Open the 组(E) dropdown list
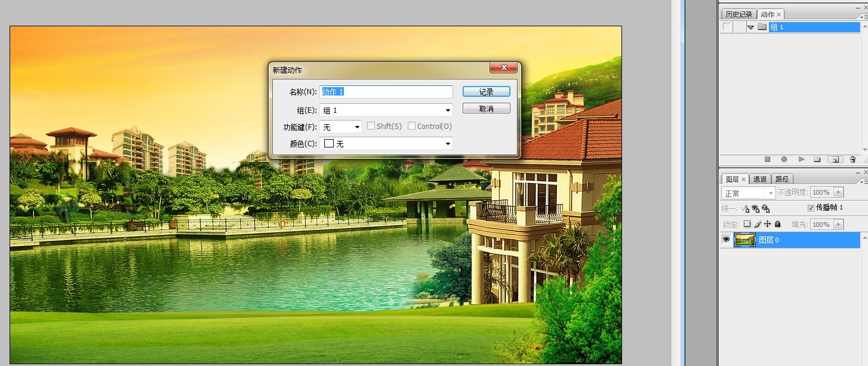Image resolution: width=868 pixels, height=366 pixels. (x=448, y=110)
